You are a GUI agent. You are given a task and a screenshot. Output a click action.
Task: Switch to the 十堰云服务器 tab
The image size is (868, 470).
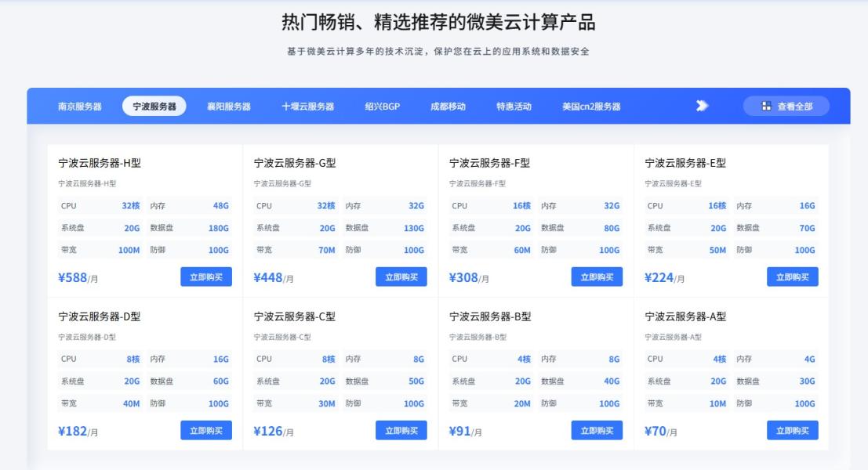(308, 107)
